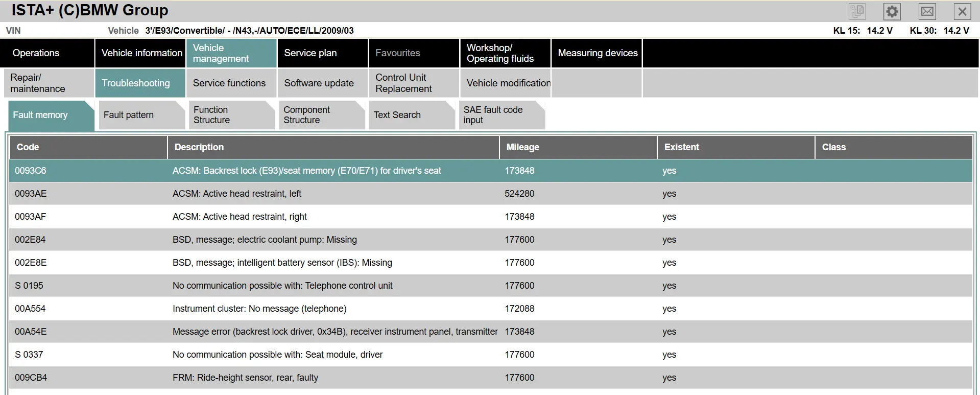Open the settings gear icon
The width and height of the screenshot is (980, 395).
[892, 12]
